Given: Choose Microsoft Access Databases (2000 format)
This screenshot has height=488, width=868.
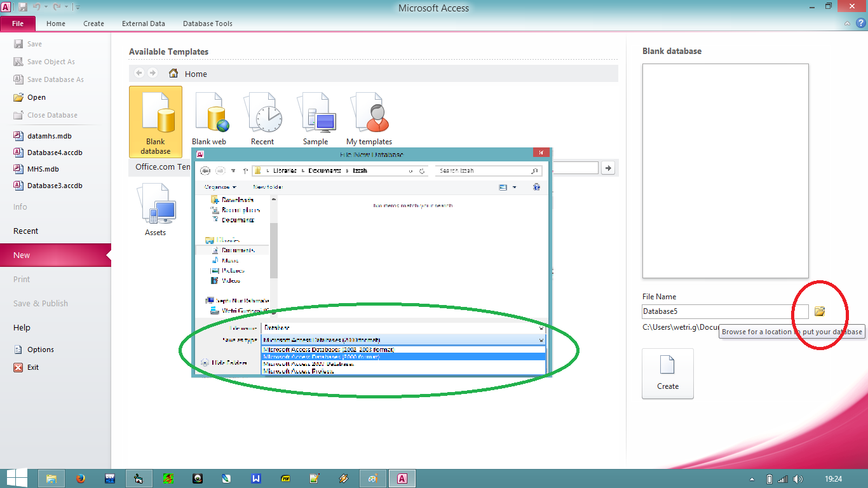Looking at the screenshot, I should (403, 356).
